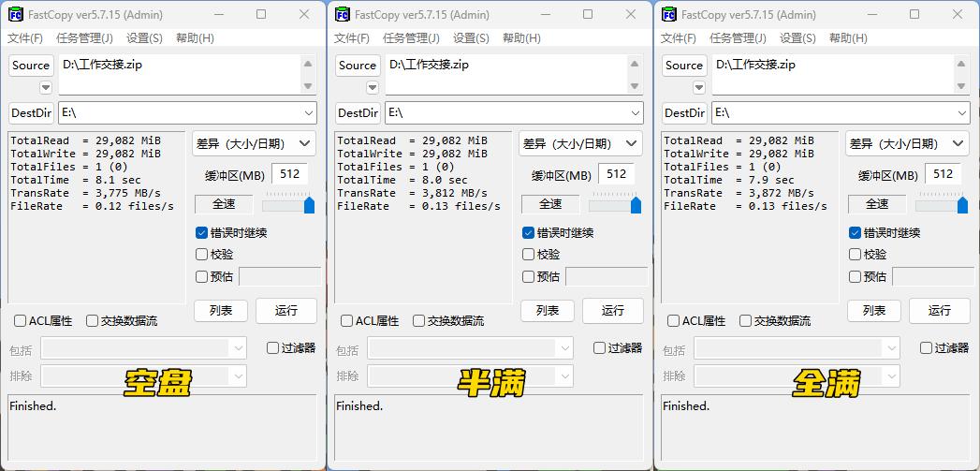Open the 差异 (大小/日期) mode dropdown in right window
The width and height of the screenshot is (980, 471).
click(908, 144)
